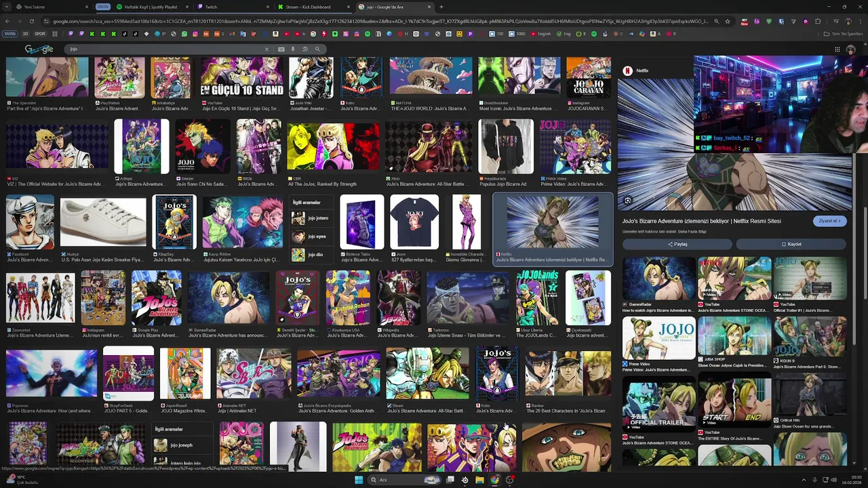
Task: Open the 3D bookmark in bookmarks bar
Action: [x=26, y=34]
